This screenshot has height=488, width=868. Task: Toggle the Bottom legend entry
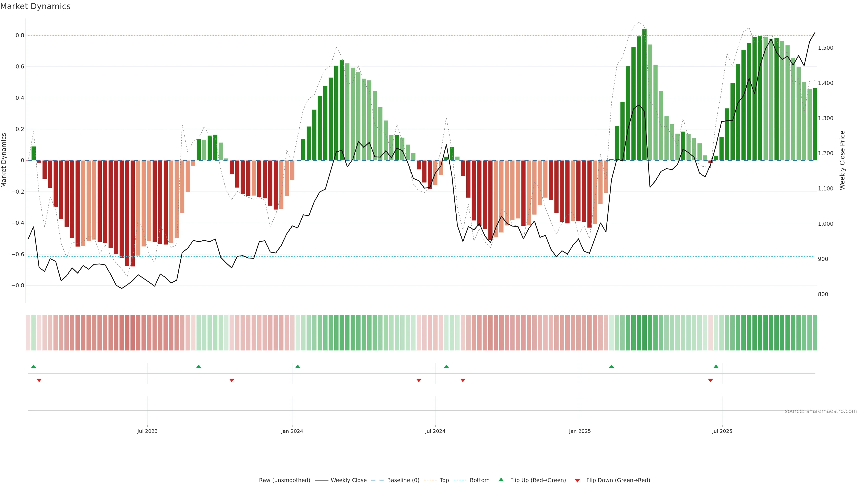point(479,480)
